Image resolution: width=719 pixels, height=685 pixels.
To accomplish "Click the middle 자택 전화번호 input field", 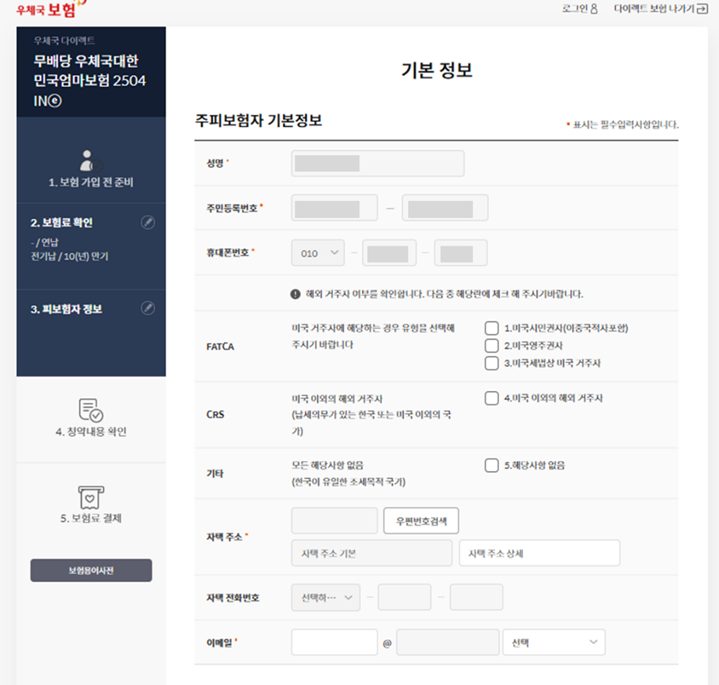I will (x=404, y=597).
